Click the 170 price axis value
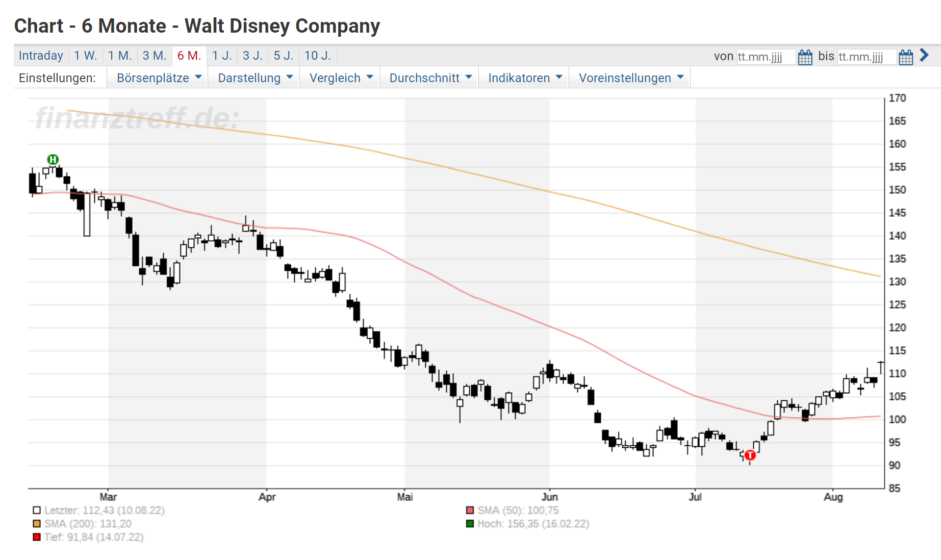The height and width of the screenshot is (560, 941). coord(898,98)
